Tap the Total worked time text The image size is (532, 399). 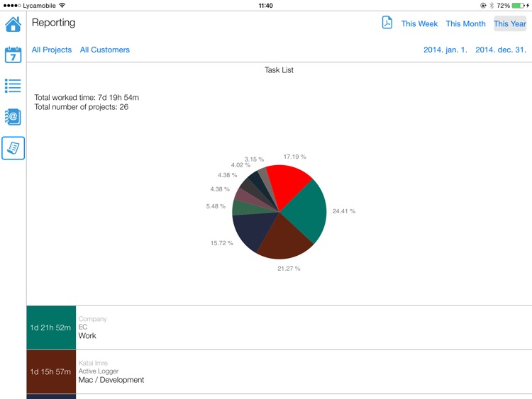(x=87, y=98)
